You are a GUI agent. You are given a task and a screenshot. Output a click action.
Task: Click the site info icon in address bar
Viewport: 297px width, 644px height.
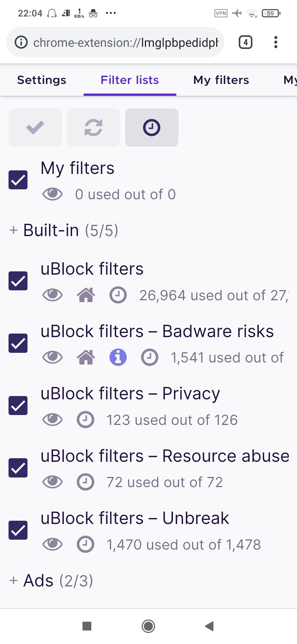pos(21,42)
